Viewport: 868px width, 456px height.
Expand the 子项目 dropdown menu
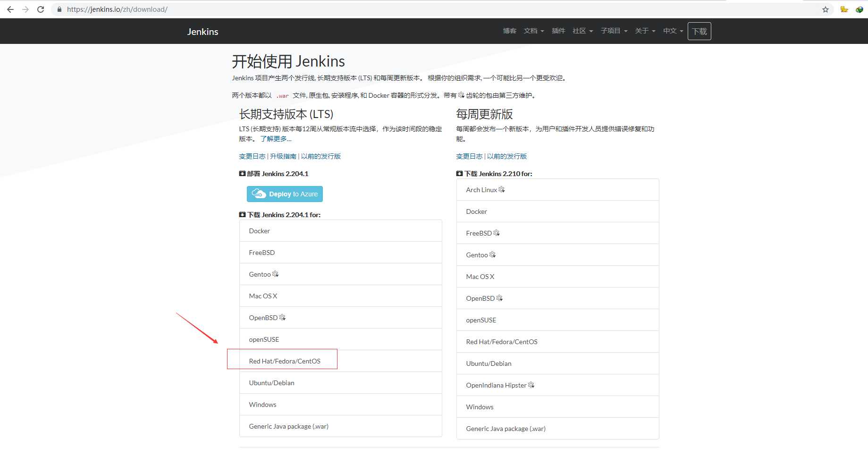[x=614, y=31]
